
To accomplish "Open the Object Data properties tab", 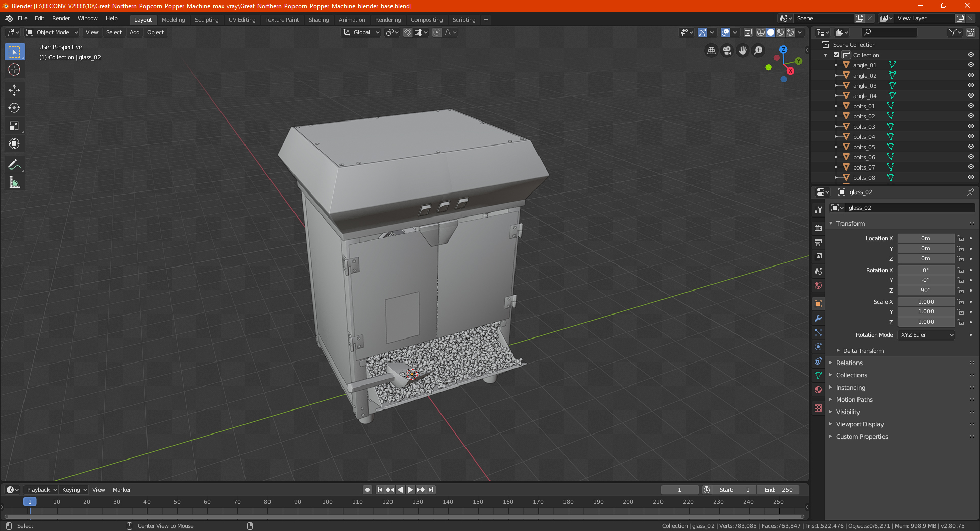I will (x=818, y=375).
